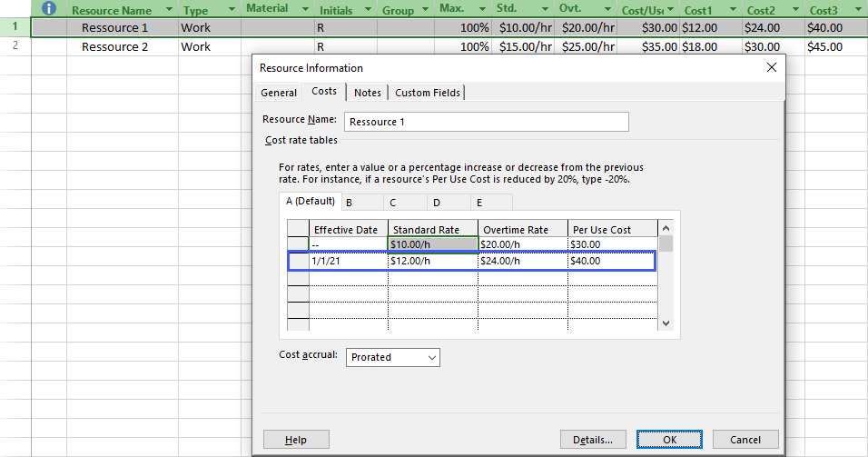Open the Cost3 column filter dropdown
This screenshot has width=868, height=457.
[x=856, y=11]
